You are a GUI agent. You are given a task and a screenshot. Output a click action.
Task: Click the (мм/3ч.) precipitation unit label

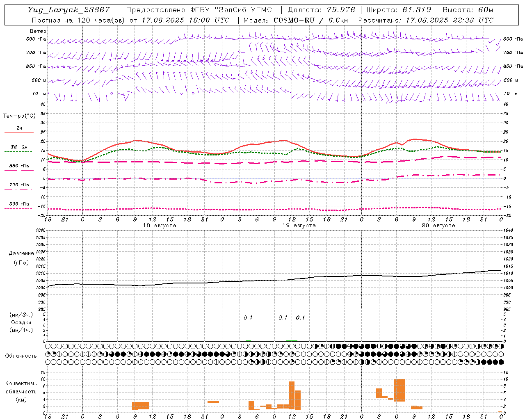21,315
